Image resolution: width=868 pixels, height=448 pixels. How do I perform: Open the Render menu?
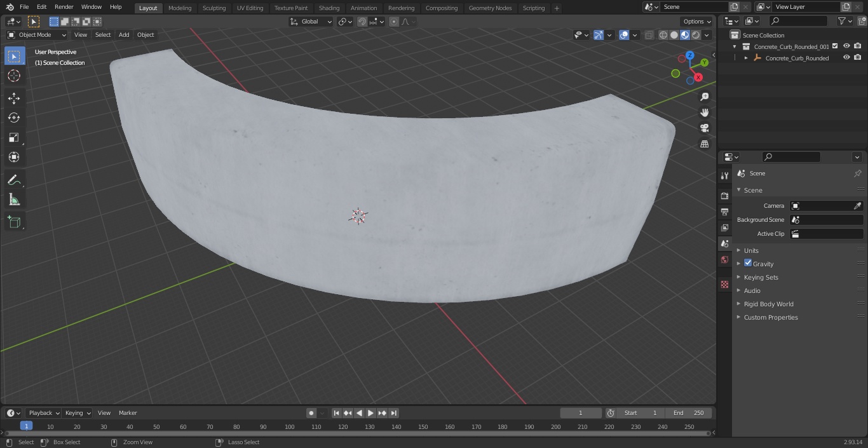tap(64, 7)
